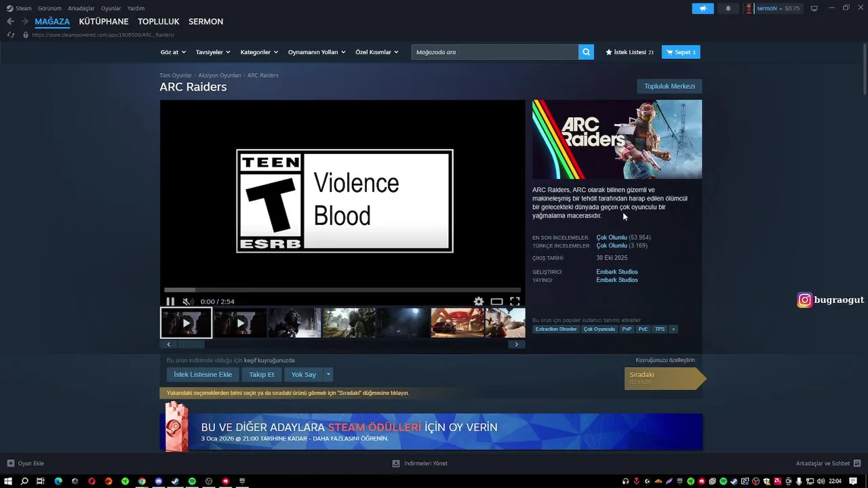Open the Extraction Shooter tag
Image resolution: width=868 pixels, height=488 pixels.
556,329
